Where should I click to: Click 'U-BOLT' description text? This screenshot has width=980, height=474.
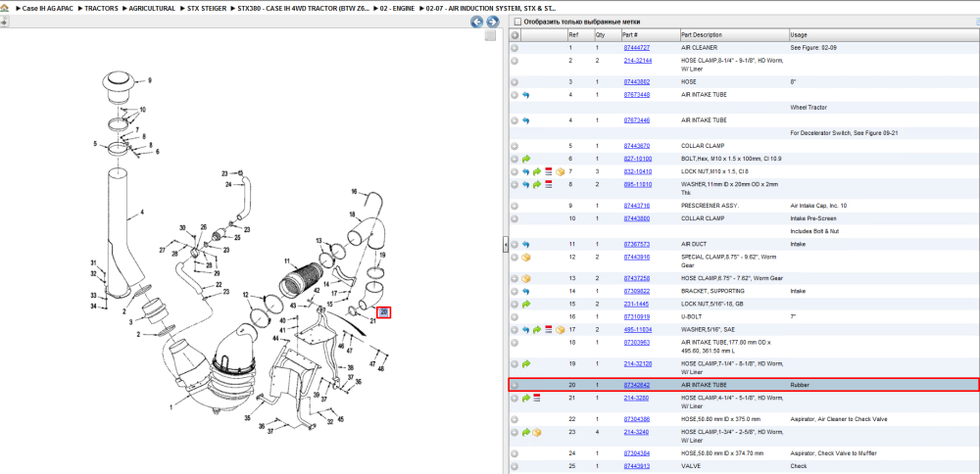pyautogui.click(x=692, y=316)
